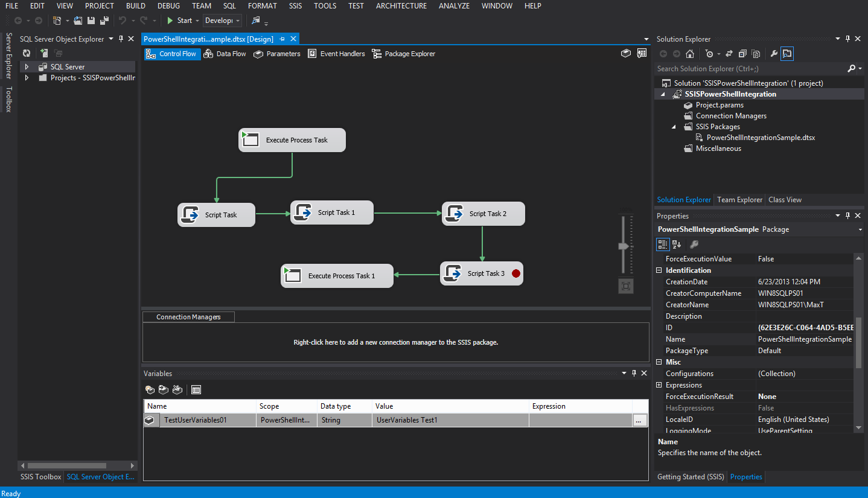Collapse the SSIS Packages folder
The width and height of the screenshot is (868, 498).
[x=674, y=127]
